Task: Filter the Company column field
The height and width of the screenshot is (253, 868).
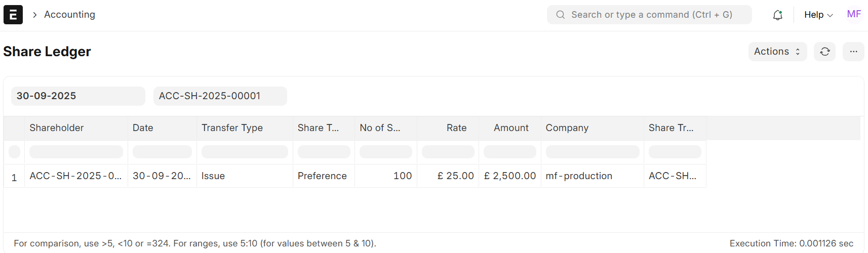Action: pyautogui.click(x=593, y=152)
